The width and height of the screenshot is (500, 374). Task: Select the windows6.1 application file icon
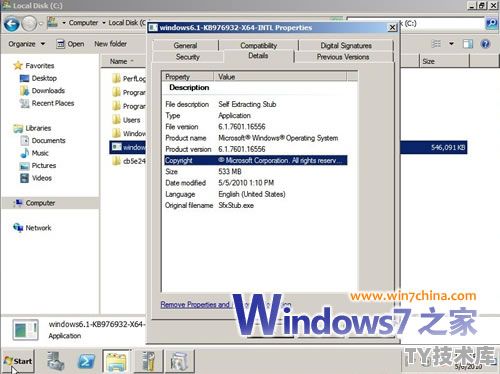point(116,147)
